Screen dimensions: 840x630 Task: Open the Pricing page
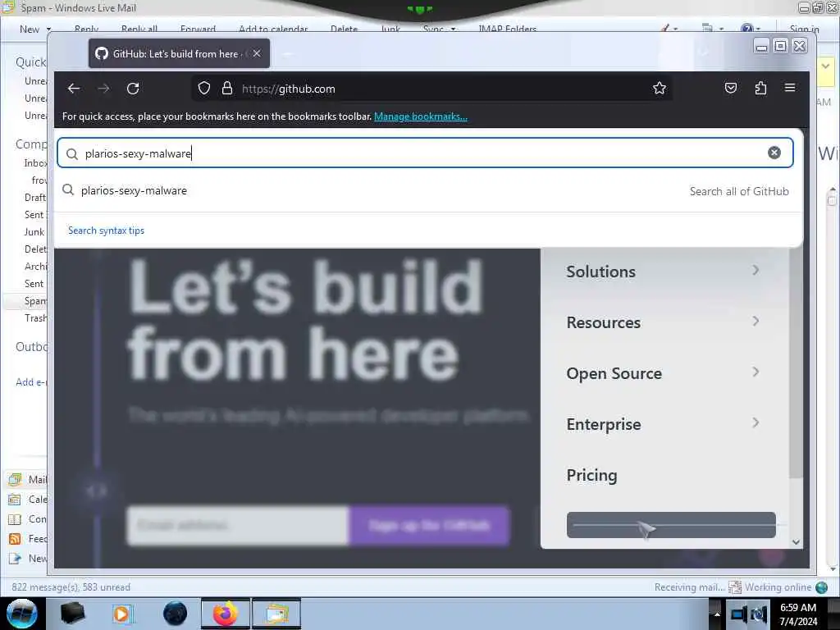(x=592, y=475)
